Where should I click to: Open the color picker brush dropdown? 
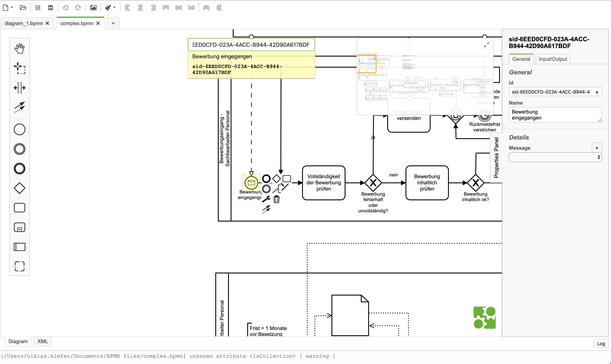click(110, 8)
